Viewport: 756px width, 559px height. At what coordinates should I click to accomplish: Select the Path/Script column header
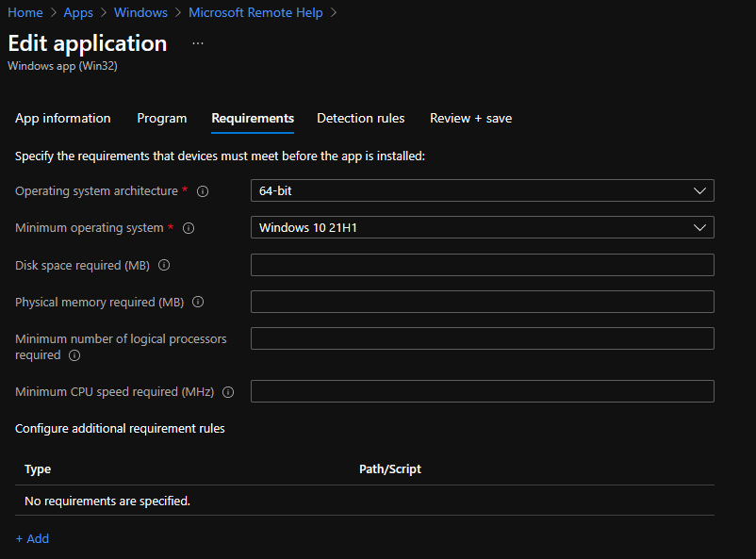[390, 469]
